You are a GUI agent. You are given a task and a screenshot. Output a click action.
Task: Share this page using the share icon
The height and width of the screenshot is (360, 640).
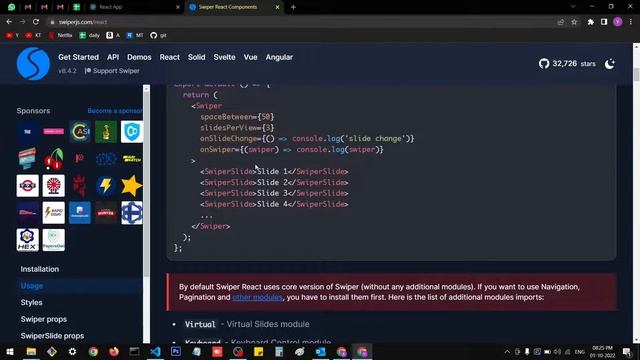(x=561, y=22)
